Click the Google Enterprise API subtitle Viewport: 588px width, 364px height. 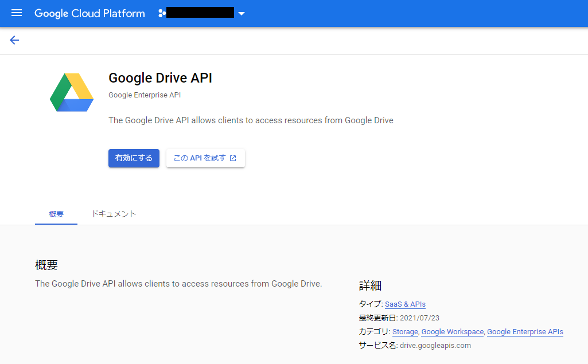coord(145,95)
